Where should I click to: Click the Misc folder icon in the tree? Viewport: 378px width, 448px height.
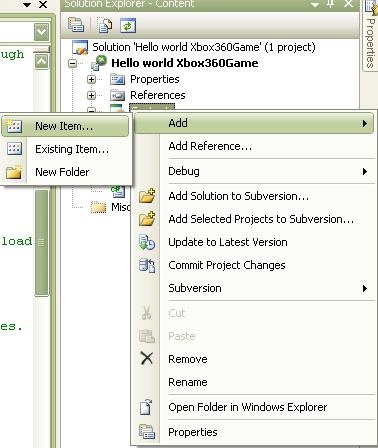coord(99,207)
